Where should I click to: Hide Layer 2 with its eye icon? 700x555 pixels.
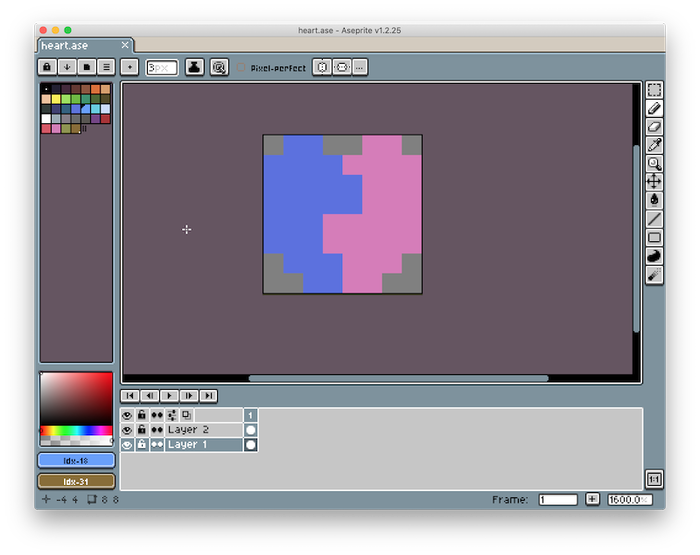tap(127, 429)
